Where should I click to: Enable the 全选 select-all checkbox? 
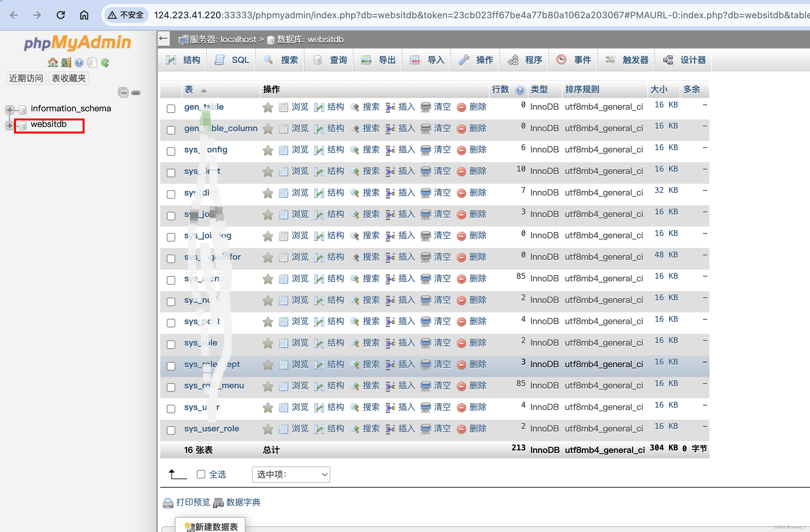[x=201, y=474]
